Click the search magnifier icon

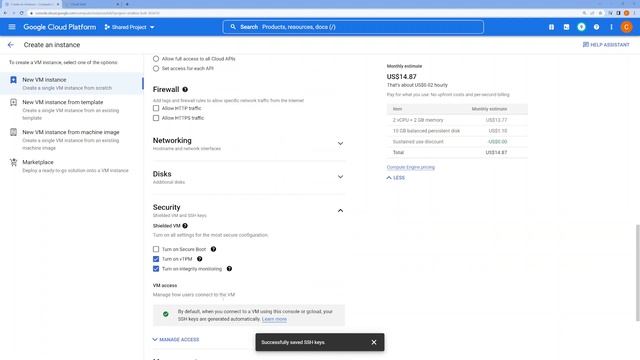[233, 27]
